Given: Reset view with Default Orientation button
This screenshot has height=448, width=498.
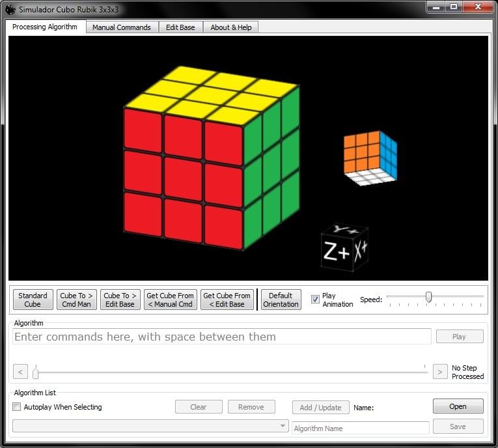Looking at the screenshot, I should 281,300.
